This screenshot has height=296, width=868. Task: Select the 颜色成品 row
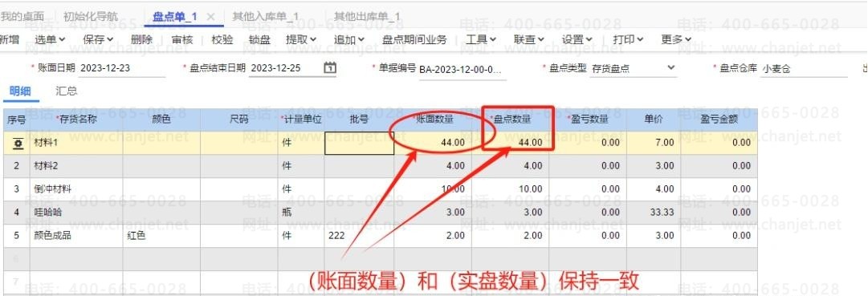tap(381, 236)
